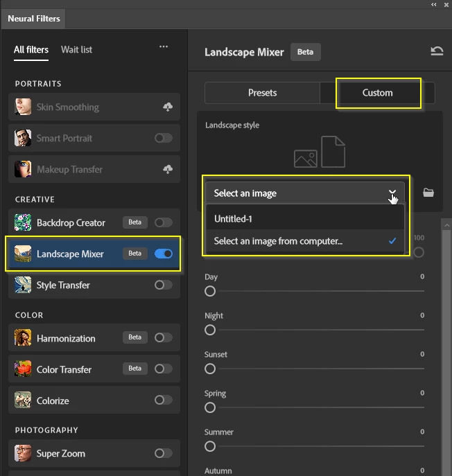Click the Sunset slider value 0

(x=422, y=354)
